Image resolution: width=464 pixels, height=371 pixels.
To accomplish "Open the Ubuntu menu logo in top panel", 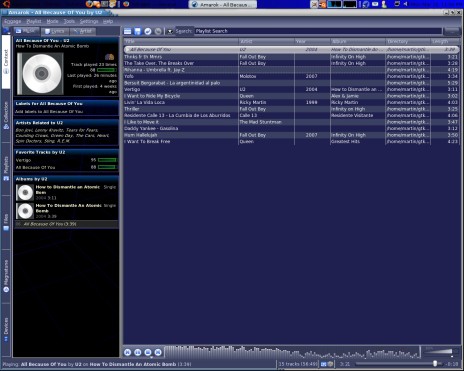I will pyautogui.click(x=6, y=4).
